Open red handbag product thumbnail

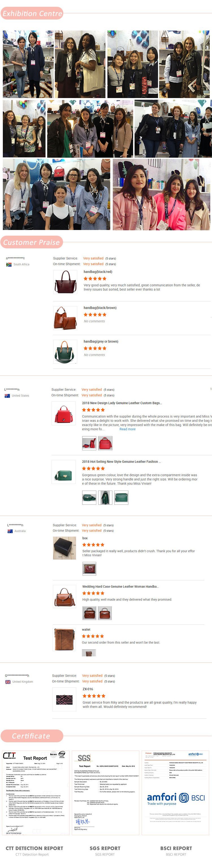(x=64, y=413)
